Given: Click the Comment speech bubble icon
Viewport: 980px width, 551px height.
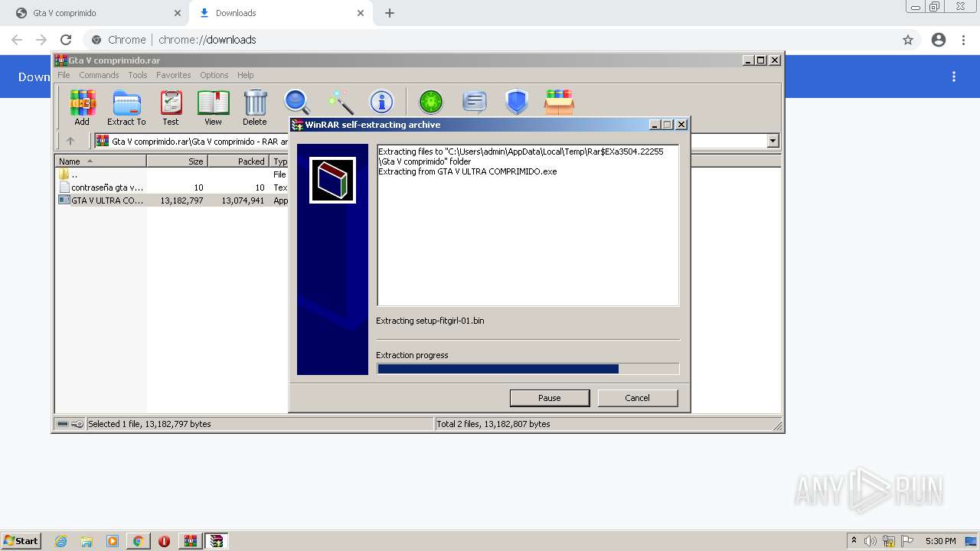Looking at the screenshot, I should tap(475, 102).
